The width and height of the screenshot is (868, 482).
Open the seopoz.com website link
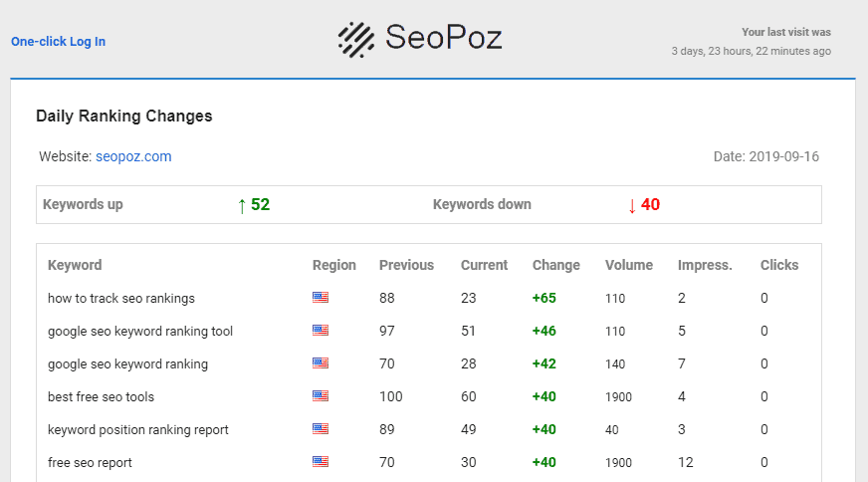click(x=133, y=156)
